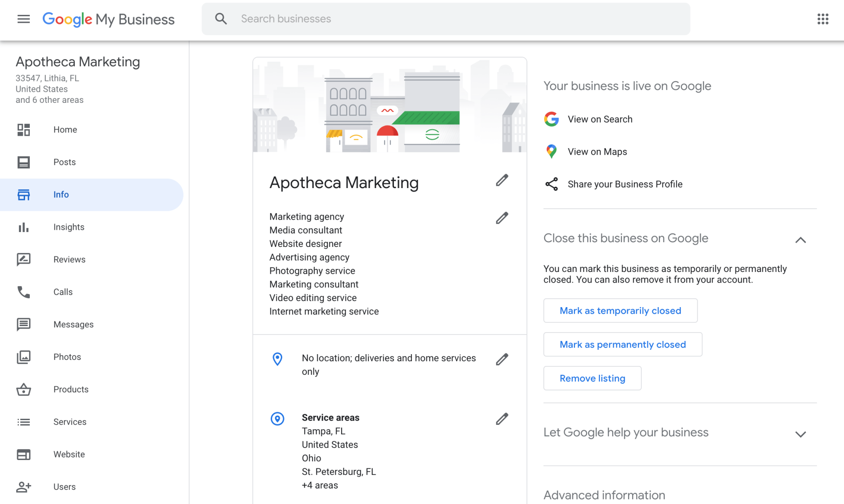
Task: Click 'and 6 other areas' text
Action: pyautogui.click(x=49, y=100)
